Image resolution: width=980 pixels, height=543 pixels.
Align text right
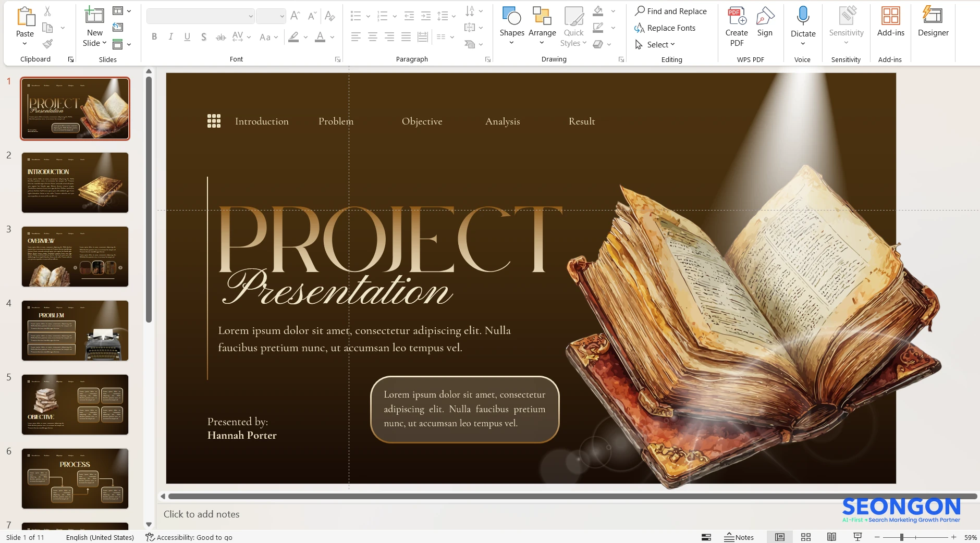pyautogui.click(x=389, y=36)
